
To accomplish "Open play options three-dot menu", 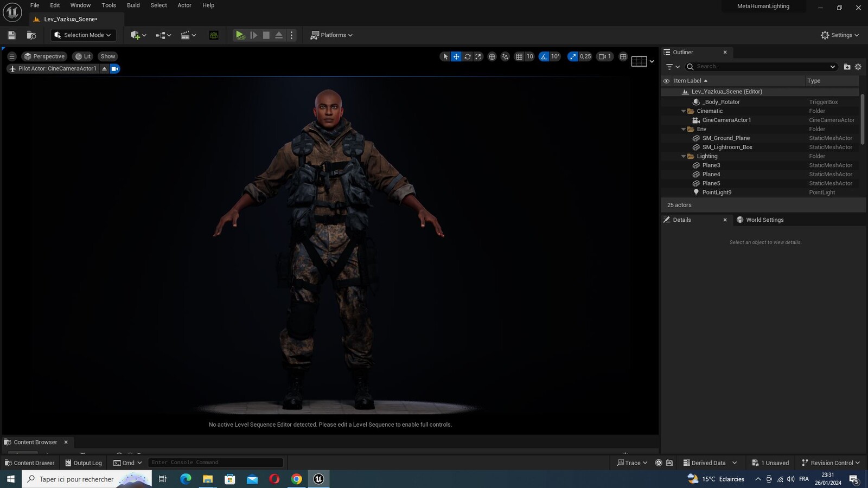I will [292, 35].
